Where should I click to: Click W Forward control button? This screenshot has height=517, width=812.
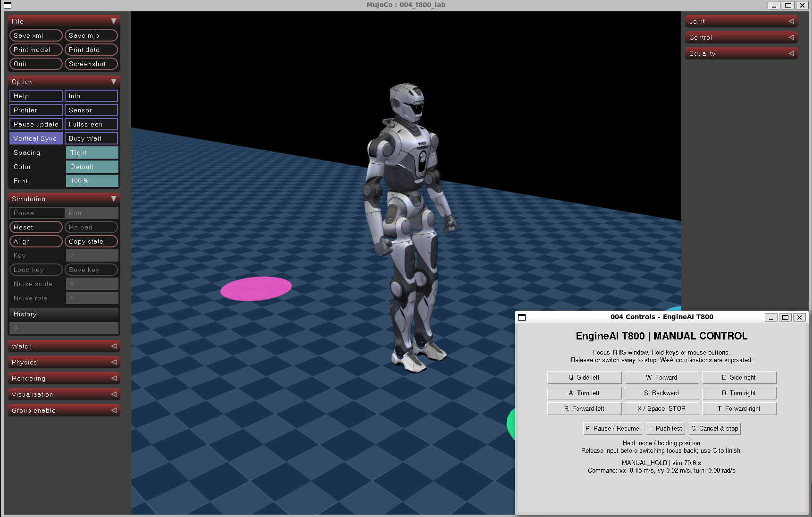pos(661,377)
